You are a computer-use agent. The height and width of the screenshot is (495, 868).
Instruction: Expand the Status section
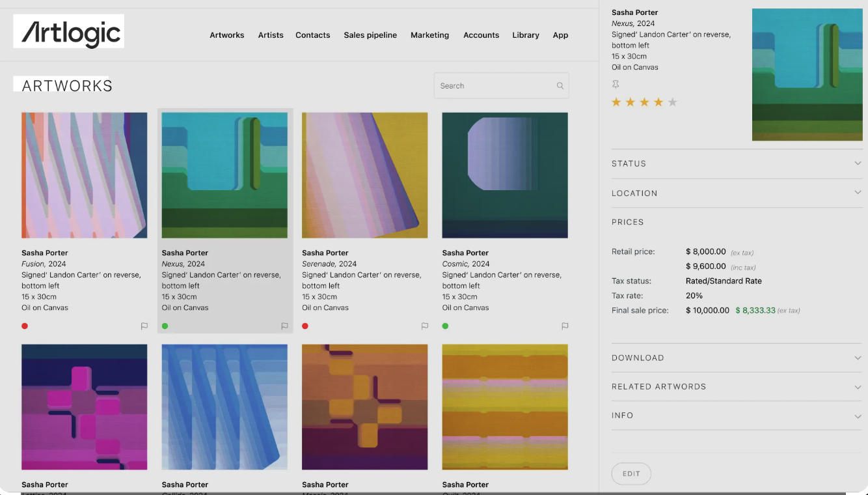[737, 163]
